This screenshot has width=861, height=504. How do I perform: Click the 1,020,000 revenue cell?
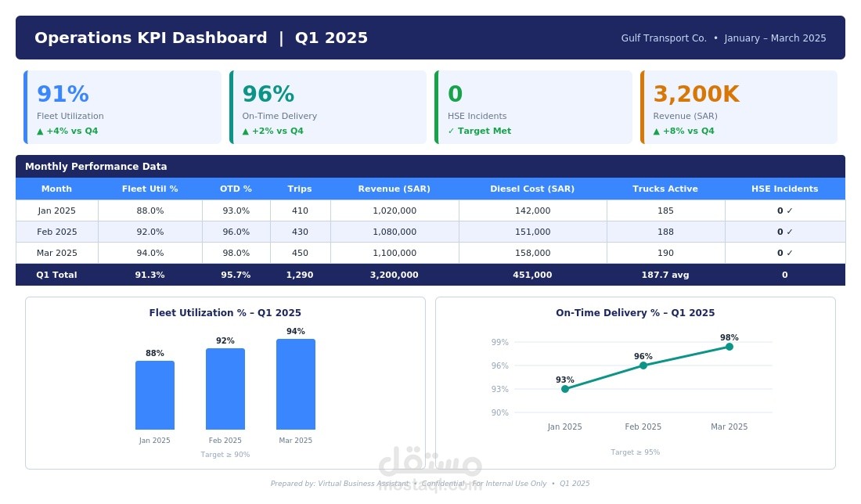394,211
